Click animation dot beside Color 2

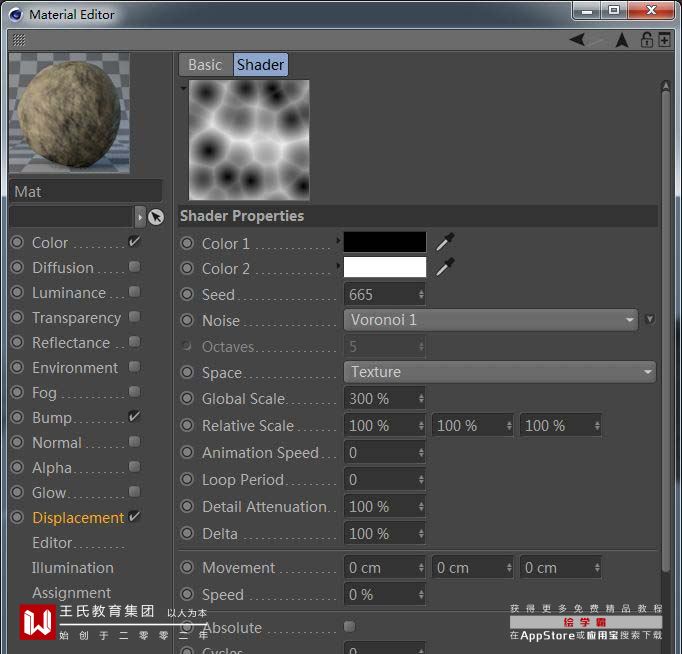187,268
